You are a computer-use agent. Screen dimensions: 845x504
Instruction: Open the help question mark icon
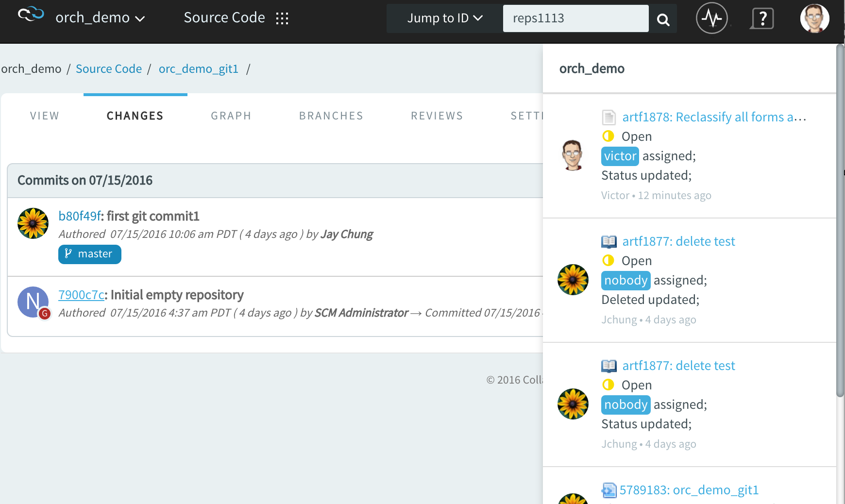[x=762, y=19]
